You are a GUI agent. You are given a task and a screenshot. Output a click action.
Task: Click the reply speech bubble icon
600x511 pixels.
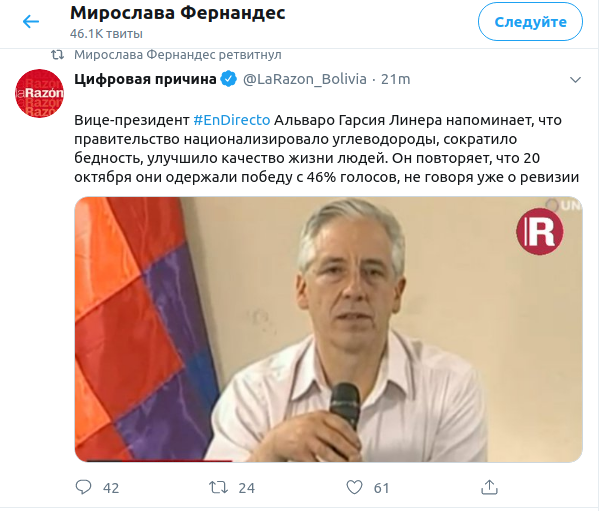83,487
